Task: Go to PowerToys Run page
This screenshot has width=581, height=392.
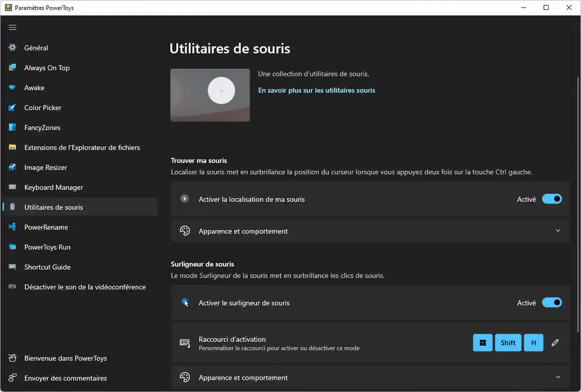Action: (80, 247)
